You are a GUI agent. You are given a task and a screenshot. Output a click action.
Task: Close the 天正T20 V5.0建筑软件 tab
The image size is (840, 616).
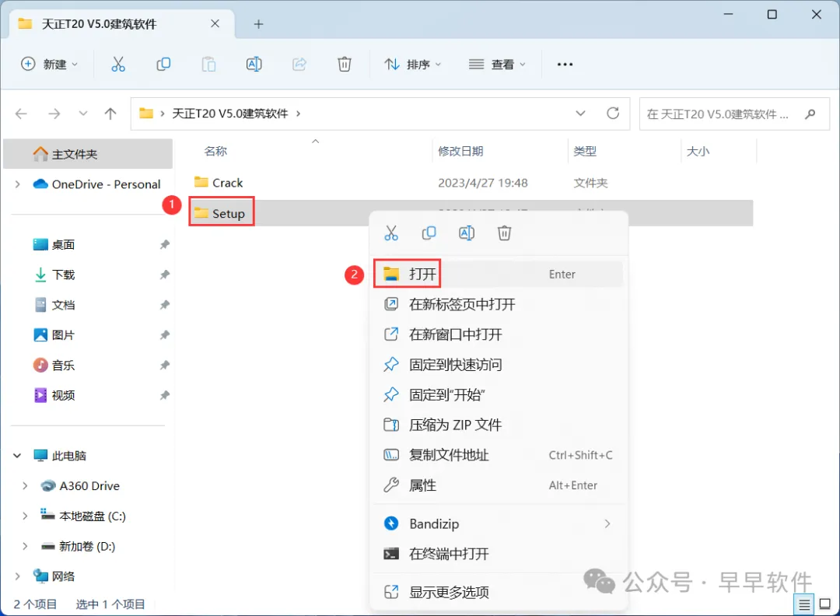215,23
